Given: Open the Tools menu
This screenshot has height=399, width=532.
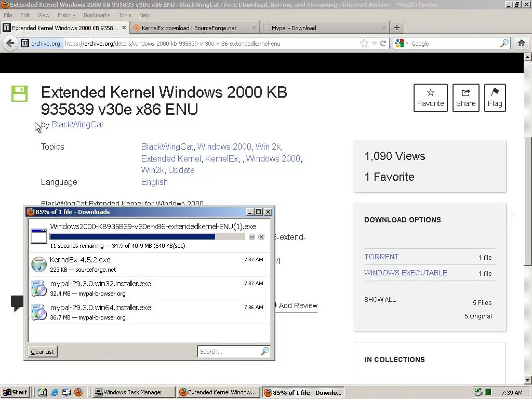Looking at the screenshot, I should (125, 15).
